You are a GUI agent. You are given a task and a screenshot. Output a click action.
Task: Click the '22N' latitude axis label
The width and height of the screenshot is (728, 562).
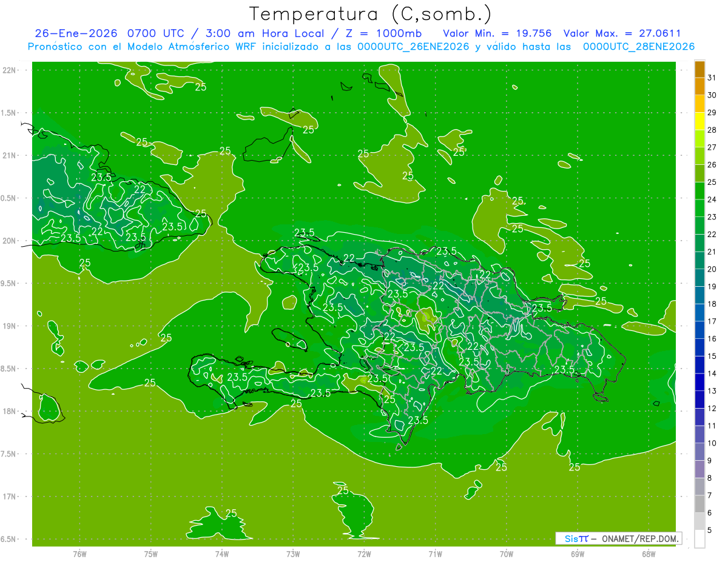[8, 70]
